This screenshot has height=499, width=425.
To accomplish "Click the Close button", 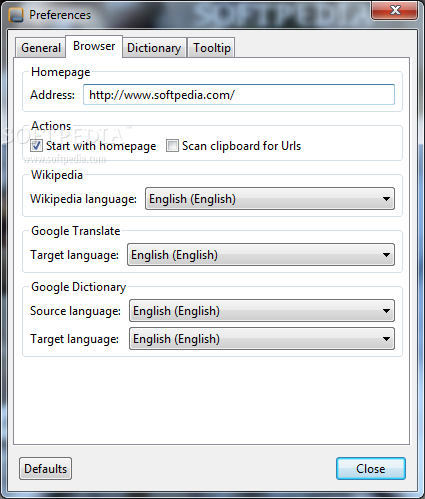I will point(371,469).
